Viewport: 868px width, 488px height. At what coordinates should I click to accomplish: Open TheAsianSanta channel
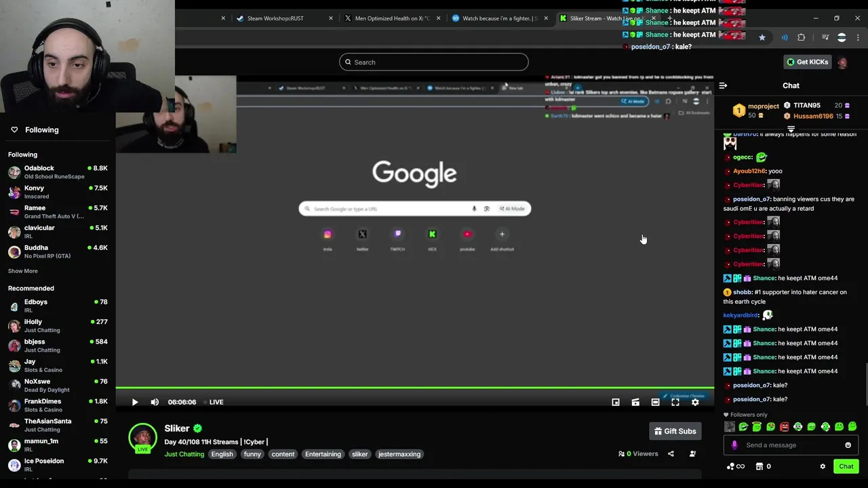58,425
